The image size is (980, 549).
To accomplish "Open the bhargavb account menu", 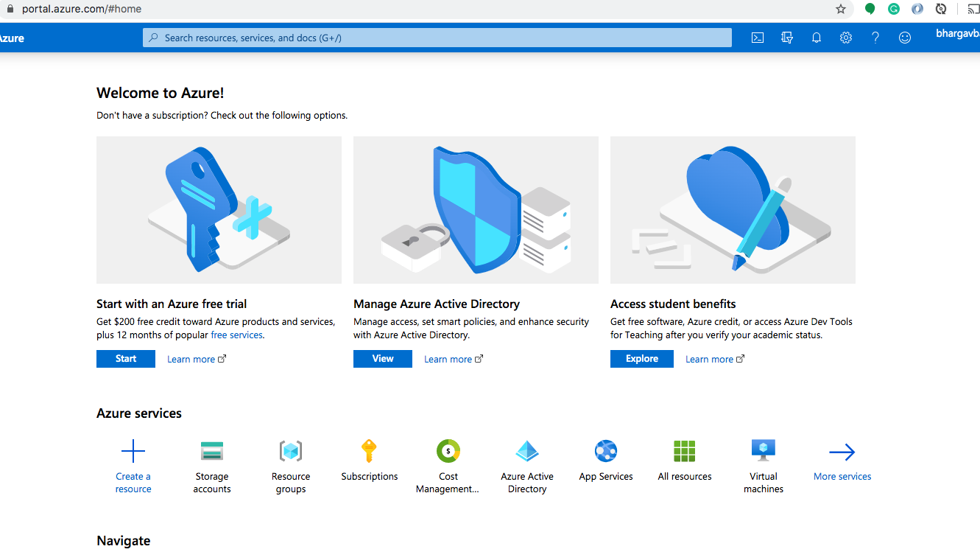I will tap(957, 35).
